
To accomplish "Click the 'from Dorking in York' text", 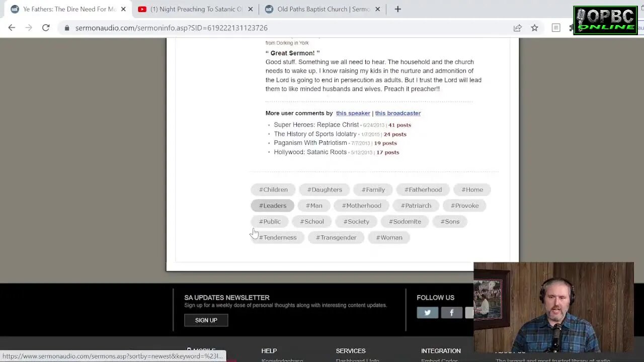I will click(x=287, y=43).
